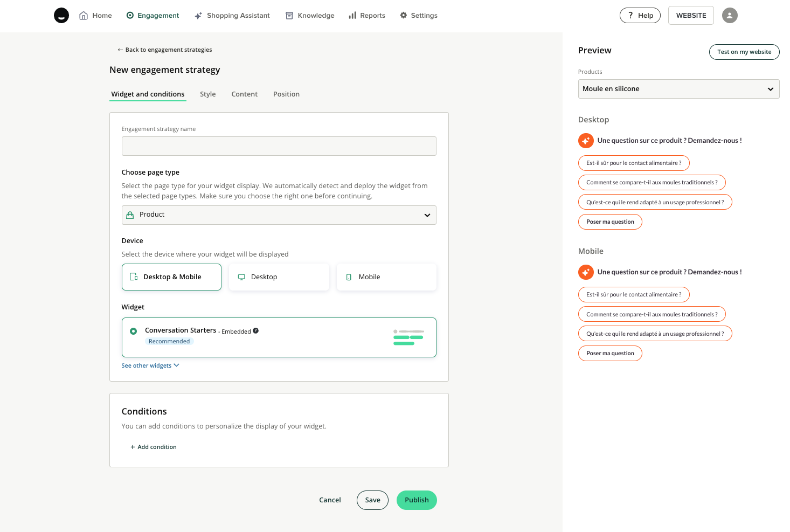Open the Moule en silicone products dropdown
The image size is (790, 532).
click(678, 89)
